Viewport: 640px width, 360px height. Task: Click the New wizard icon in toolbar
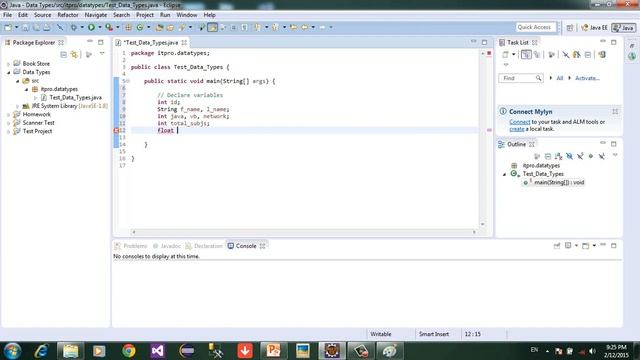8,27
